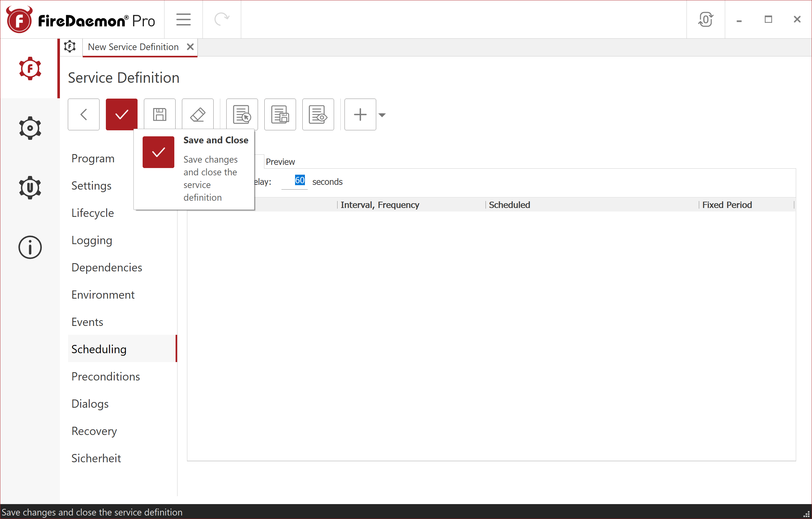Open the select service definition document icon
812x519 pixels.
pos(242,114)
